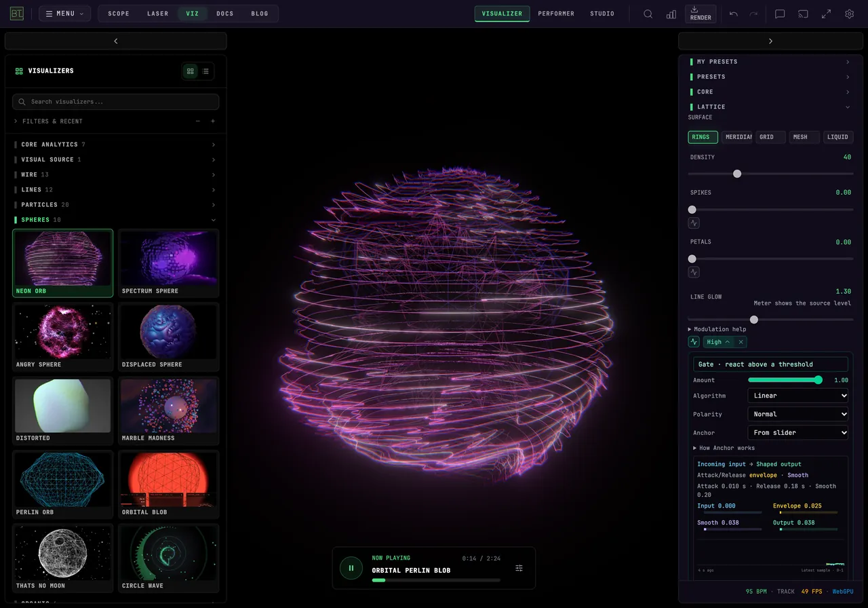Adjust the Density slider handle
Viewport: 868px width, 608px height.
pos(737,174)
